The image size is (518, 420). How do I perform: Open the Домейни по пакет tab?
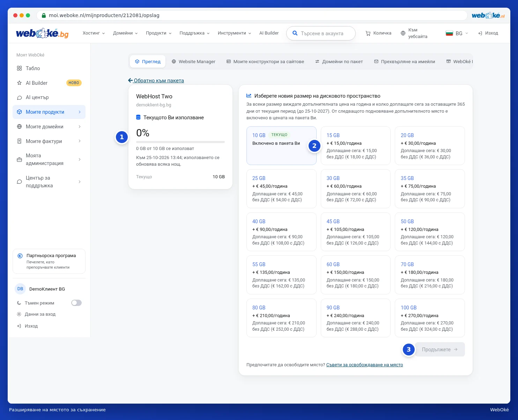pos(339,61)
